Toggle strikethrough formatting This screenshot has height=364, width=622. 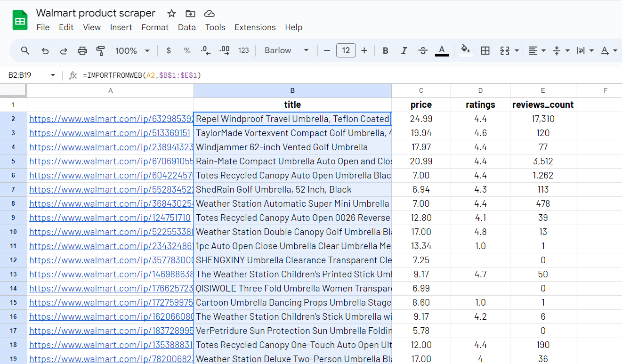point(423,51)
